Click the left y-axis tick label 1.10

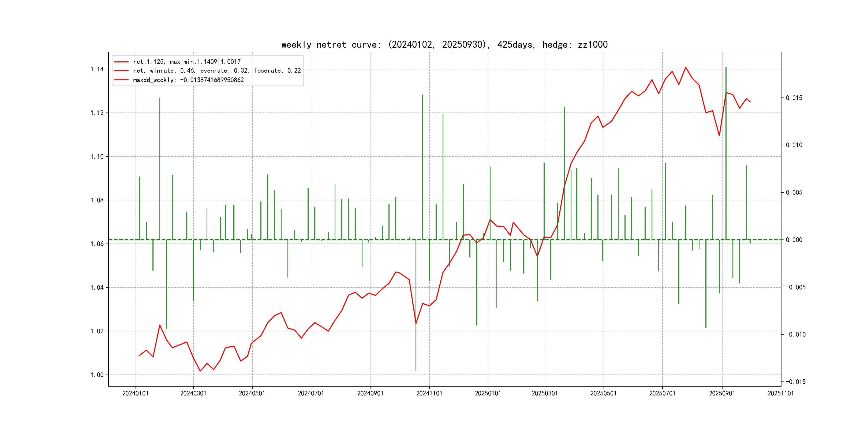click(x=97, y=157)
